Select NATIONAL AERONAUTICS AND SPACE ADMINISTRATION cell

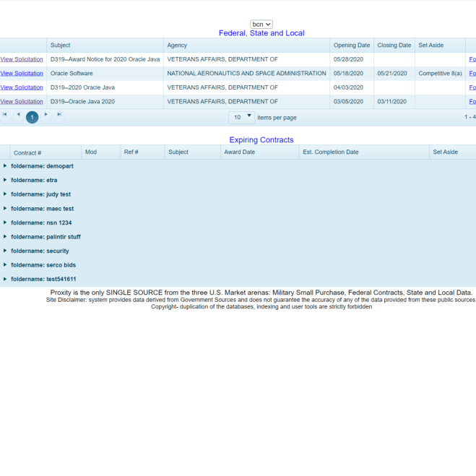pos(246,74)
